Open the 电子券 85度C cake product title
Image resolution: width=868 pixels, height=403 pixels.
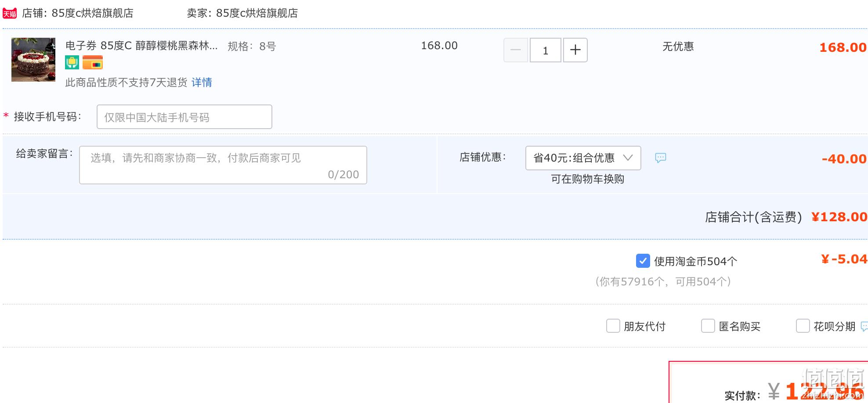point(141,46)
